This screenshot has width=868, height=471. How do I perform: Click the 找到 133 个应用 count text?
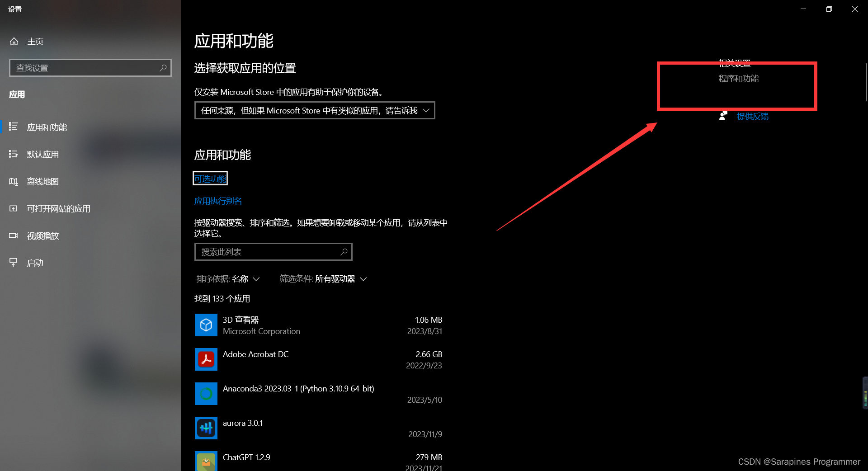coord(222,299)
